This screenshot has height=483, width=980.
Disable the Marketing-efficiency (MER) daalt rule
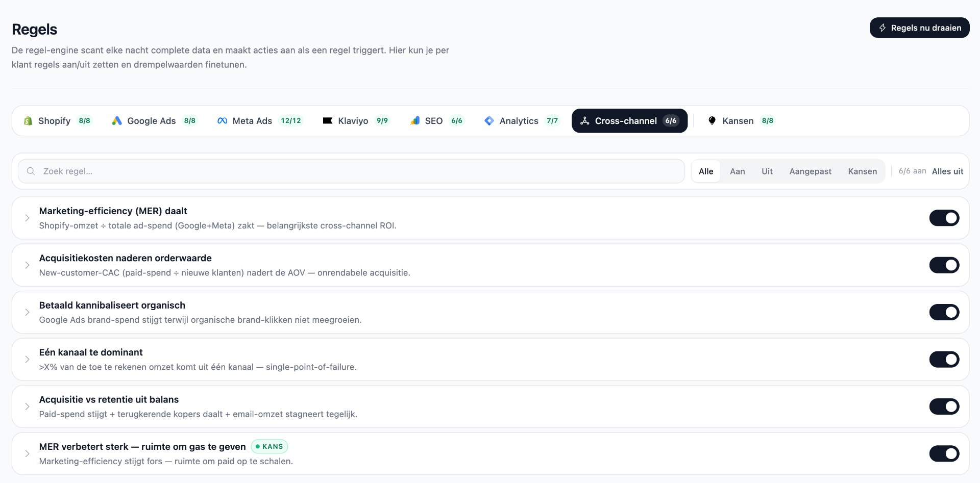pos(944,218)
